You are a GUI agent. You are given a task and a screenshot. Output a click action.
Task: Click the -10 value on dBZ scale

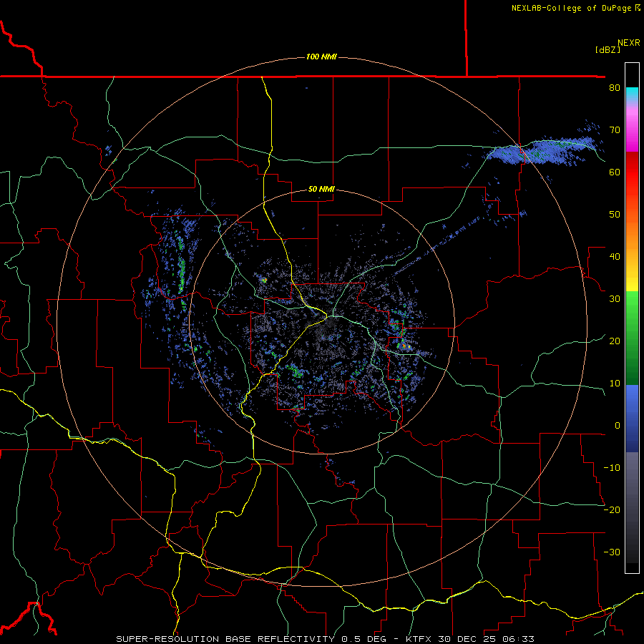coord(612,467)
